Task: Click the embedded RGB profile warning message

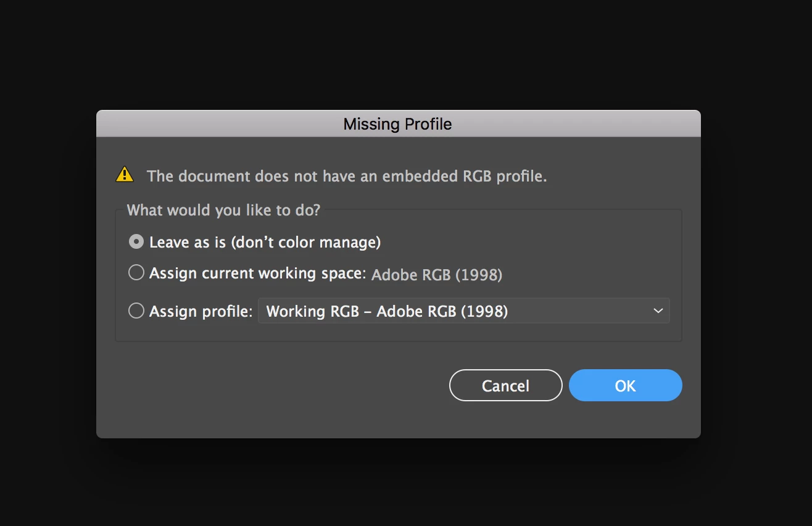Action: click(x=347, y=176)
